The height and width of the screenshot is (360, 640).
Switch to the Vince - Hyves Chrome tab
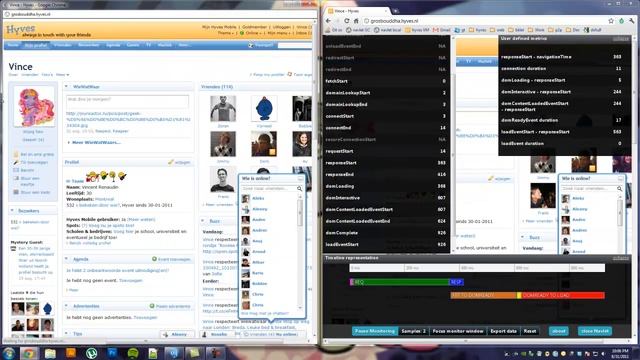357,11
